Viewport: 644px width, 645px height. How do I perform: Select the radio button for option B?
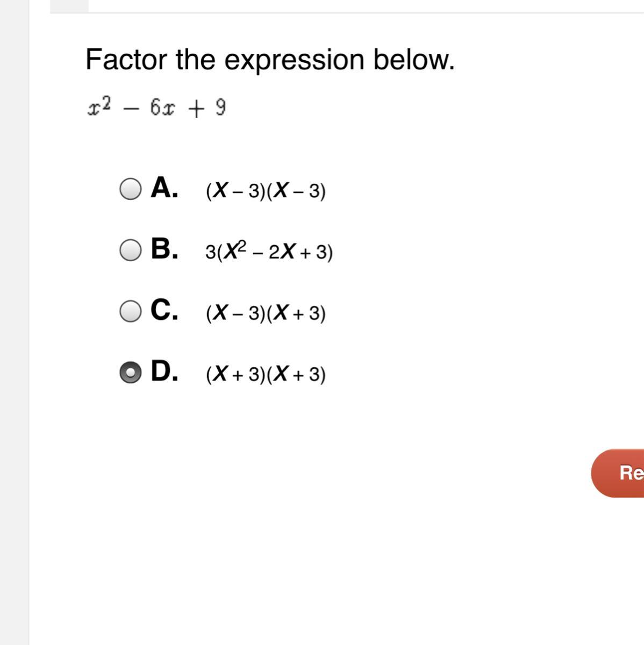130,250
